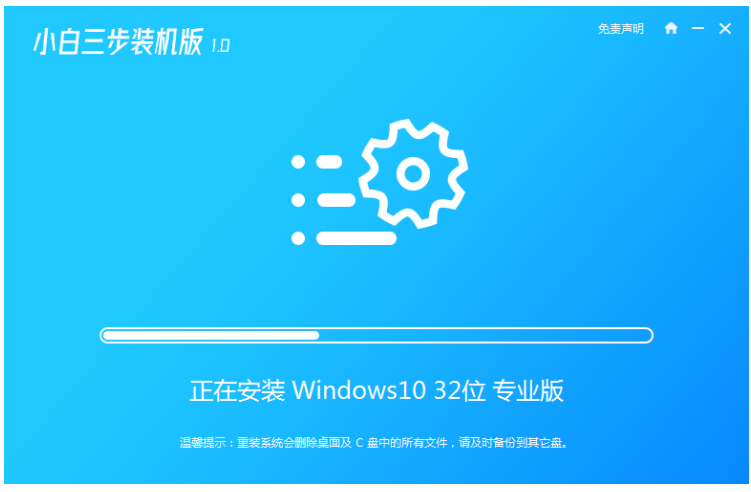Click the unfilled part of progress bar

click(485, 335)
